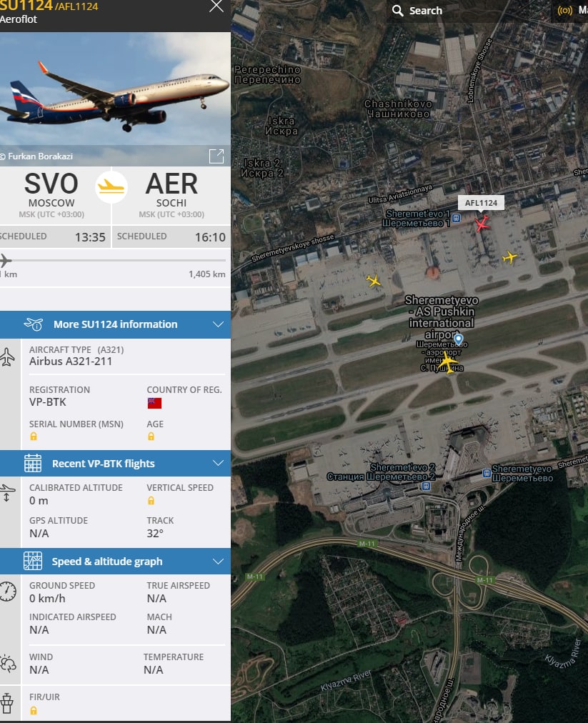The width and height of the screenshot is (588, 723).
Task: Expand Speed & altitude graph section
Action: coord(115,561)
